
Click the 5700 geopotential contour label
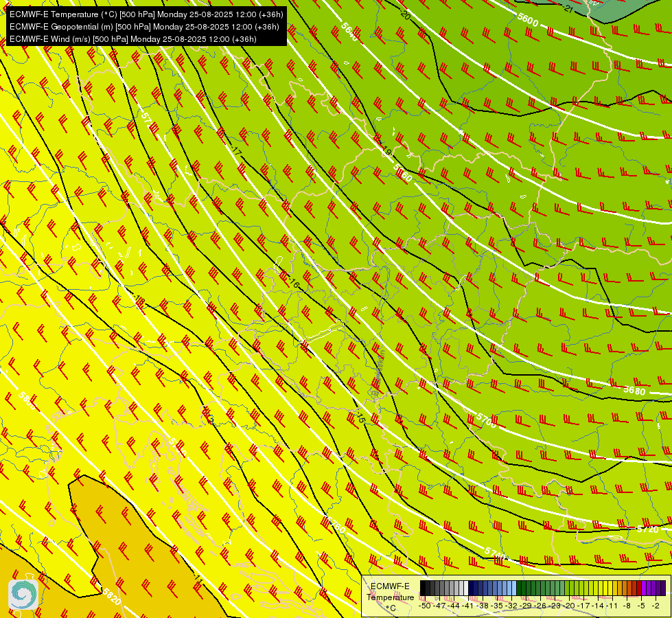pyautogui.click(x=487, y=421)
